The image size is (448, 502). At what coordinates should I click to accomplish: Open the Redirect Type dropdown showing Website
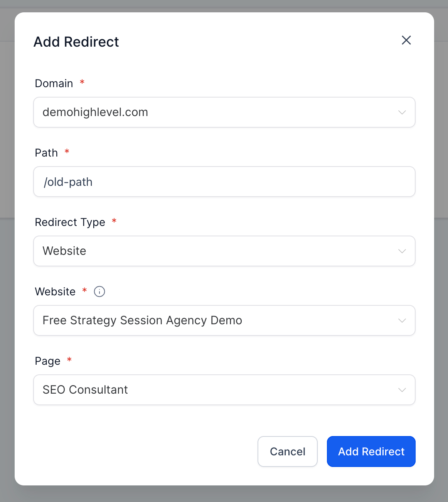pos(216,251)
